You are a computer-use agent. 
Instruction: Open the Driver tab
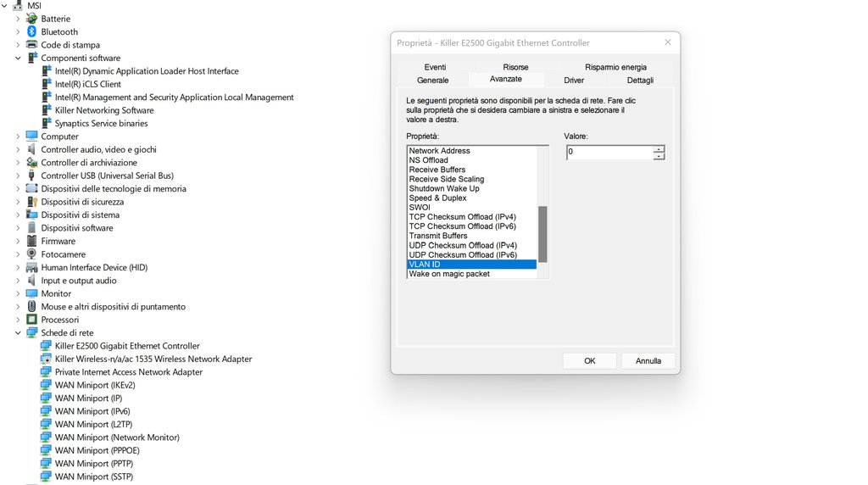click(574, 81)
